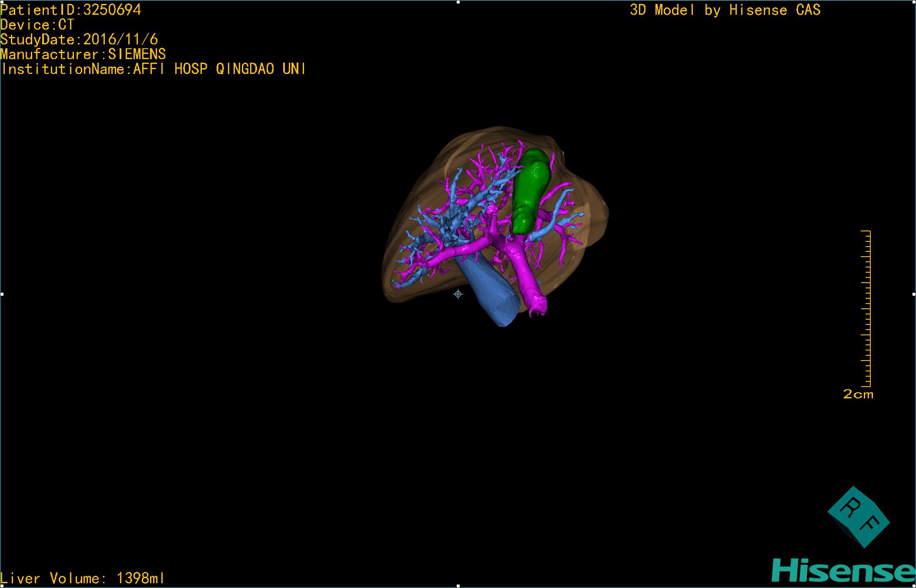Click the 3D Model by Hisense CAS title

tap(725, 10)
